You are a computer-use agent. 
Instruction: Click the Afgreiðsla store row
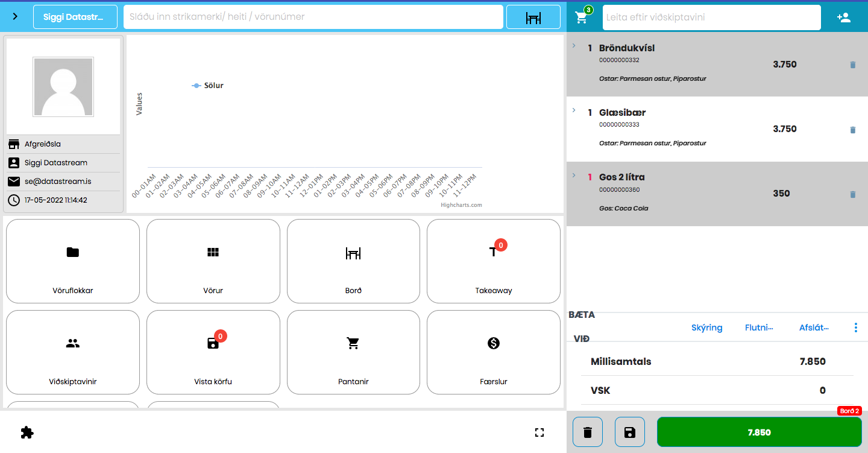63,144
